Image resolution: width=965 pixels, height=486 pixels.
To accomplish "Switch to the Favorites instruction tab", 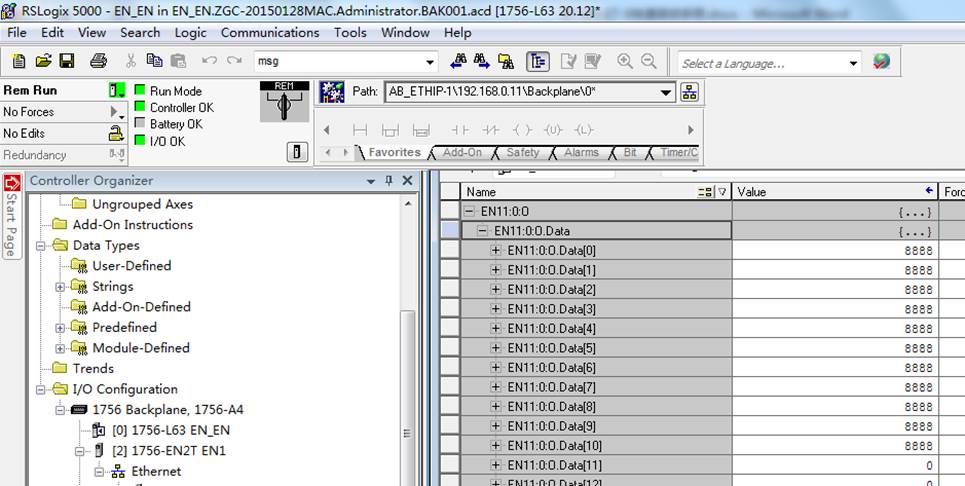I will [x=394, y=153].
